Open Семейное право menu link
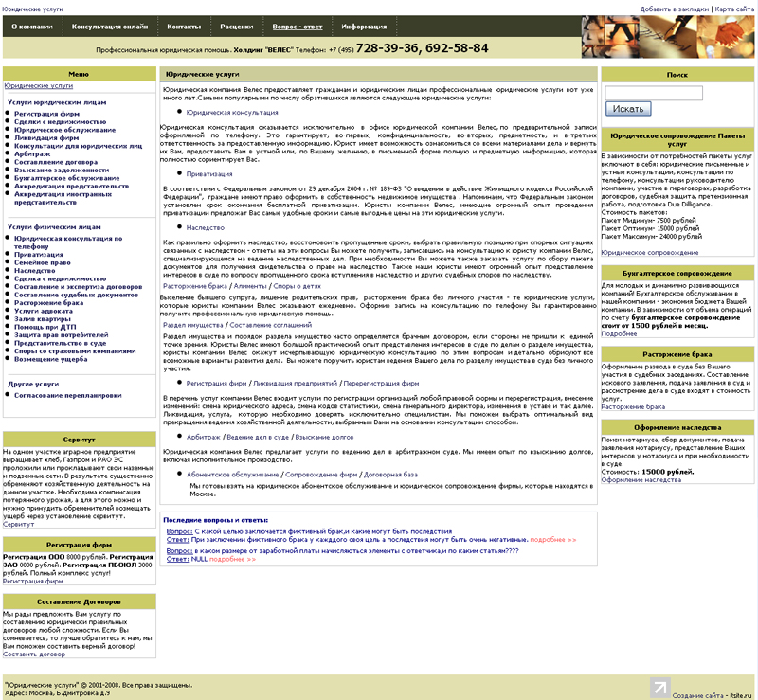 tap(42, 262)
